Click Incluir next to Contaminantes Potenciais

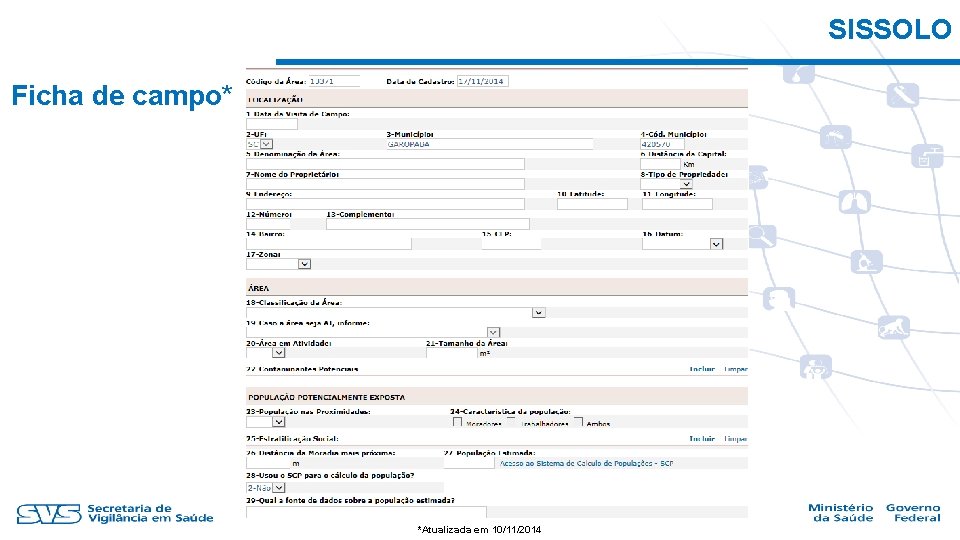(x=702, y=369)
